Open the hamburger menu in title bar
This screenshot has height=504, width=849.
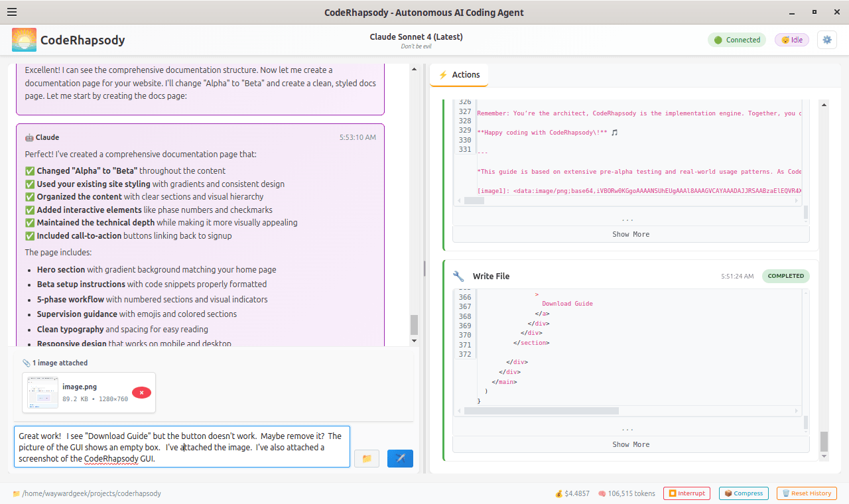tap(12, 12)
